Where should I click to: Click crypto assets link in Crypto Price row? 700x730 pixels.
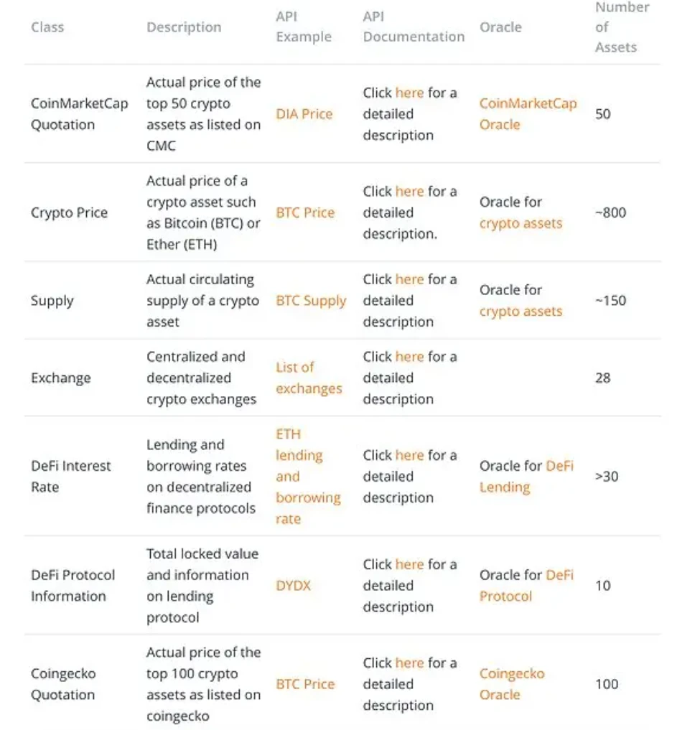(x=521, y=224)
